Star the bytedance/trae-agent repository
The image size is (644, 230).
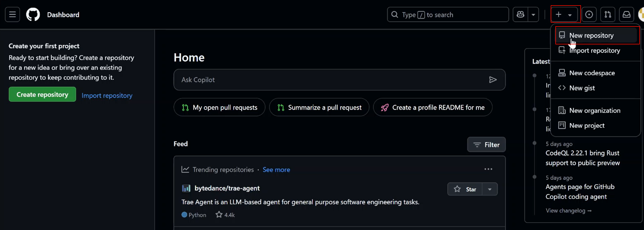pos(465,189)
